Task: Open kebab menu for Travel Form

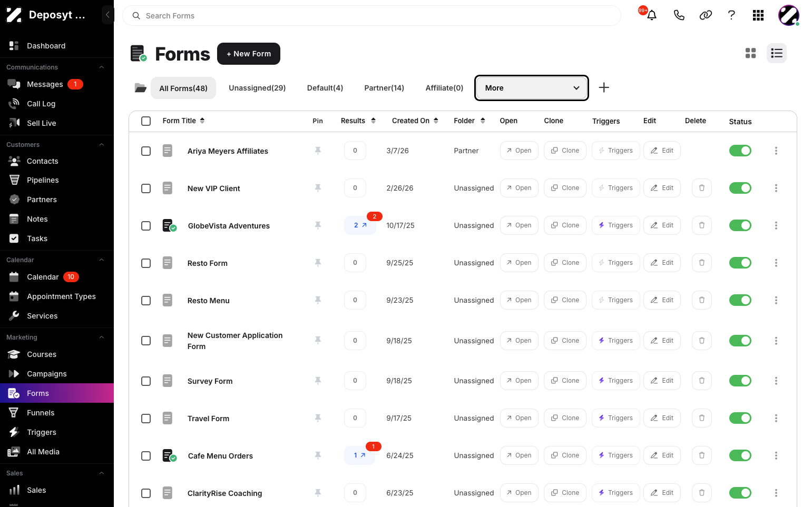Action: click(776, 418)
